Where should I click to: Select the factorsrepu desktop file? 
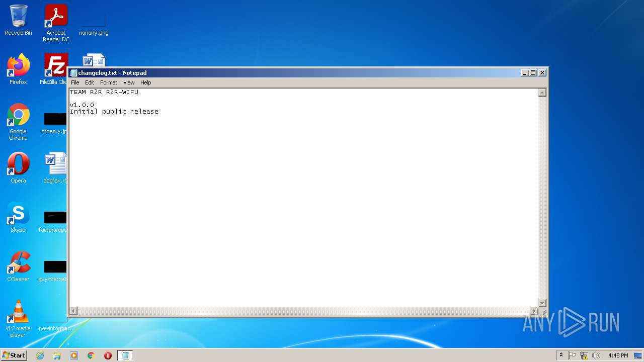[x=53, y=222]
